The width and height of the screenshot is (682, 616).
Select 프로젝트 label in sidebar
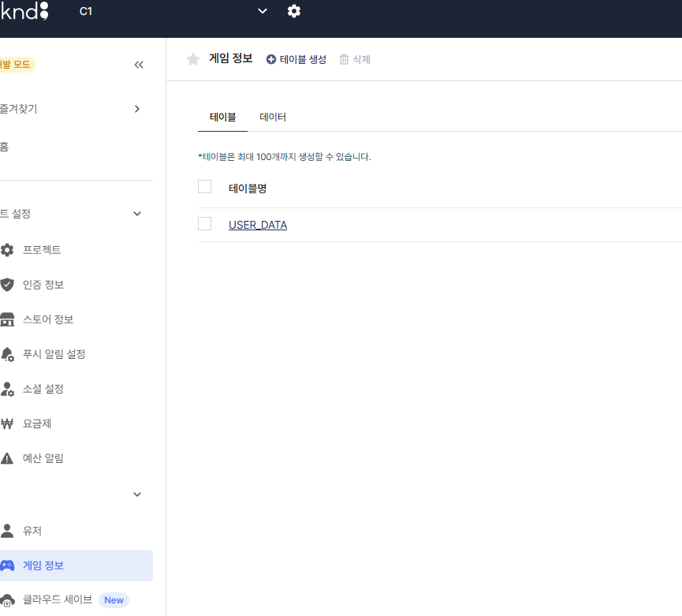click(x=42, y=250)
